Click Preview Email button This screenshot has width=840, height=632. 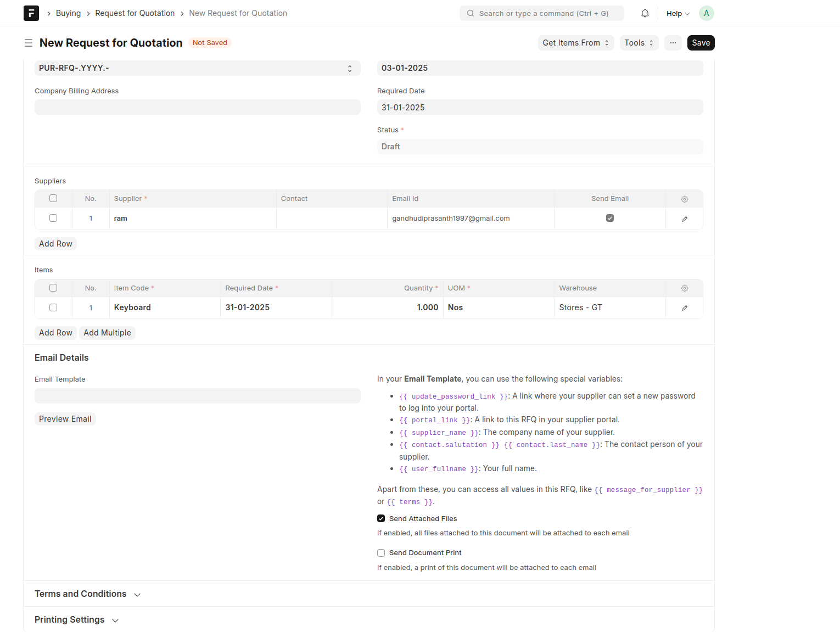coord(65,419)
